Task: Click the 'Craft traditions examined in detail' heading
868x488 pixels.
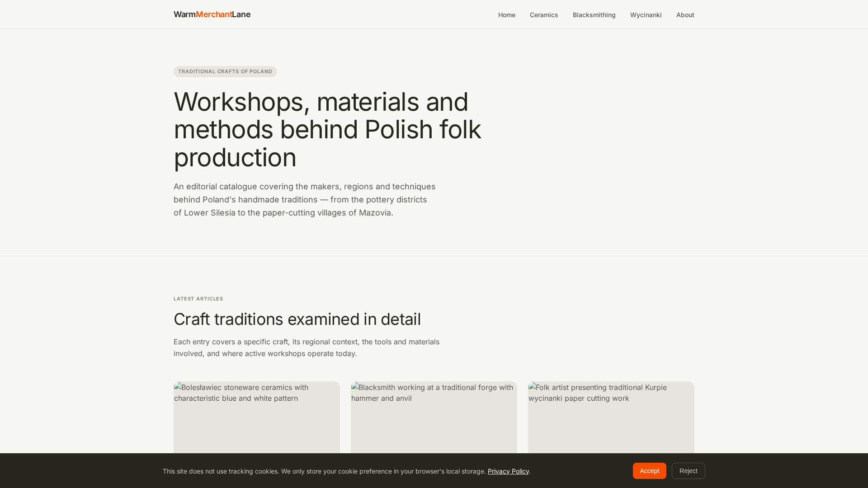Action: click(297, 319)
